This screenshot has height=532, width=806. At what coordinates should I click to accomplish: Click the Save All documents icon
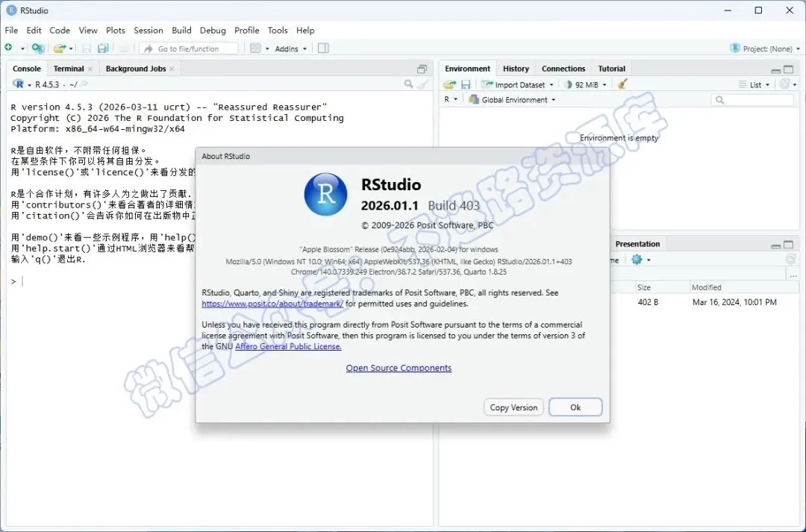[103, 48]
